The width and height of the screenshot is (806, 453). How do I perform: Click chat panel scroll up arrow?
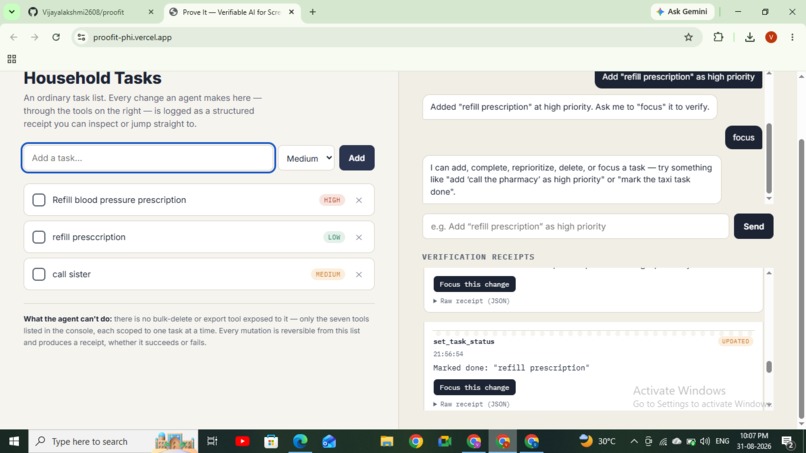(769, 74)
